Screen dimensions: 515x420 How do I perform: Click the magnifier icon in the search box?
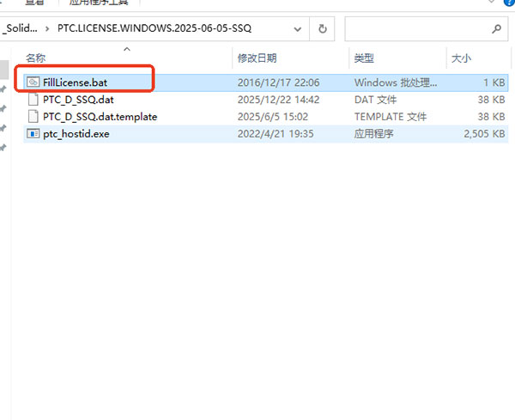[x=497, y=28]
